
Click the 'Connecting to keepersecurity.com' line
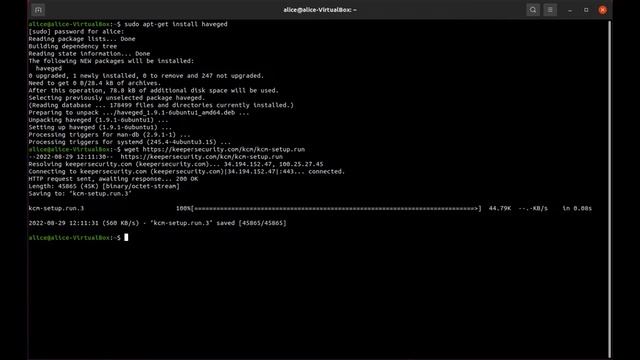(187, 171)
